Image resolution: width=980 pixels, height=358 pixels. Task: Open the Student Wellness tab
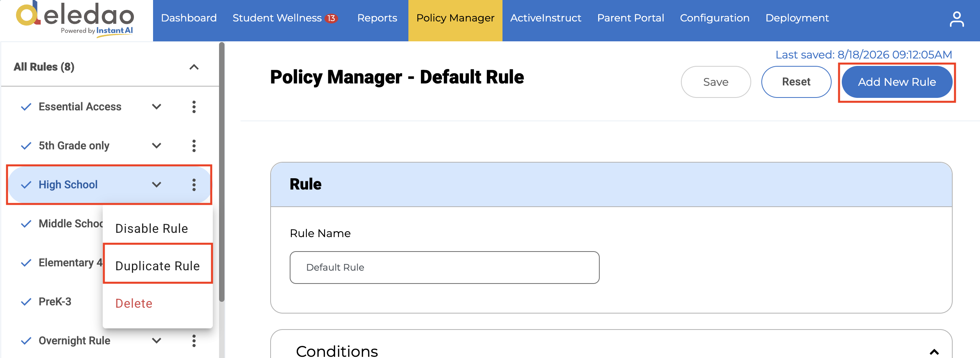(x=277, y=18)
